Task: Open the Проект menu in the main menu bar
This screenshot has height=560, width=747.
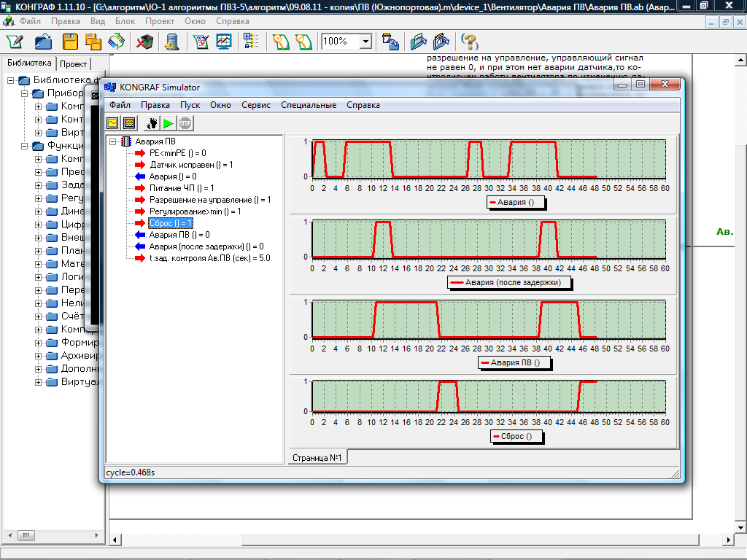Action: (160, 21)
